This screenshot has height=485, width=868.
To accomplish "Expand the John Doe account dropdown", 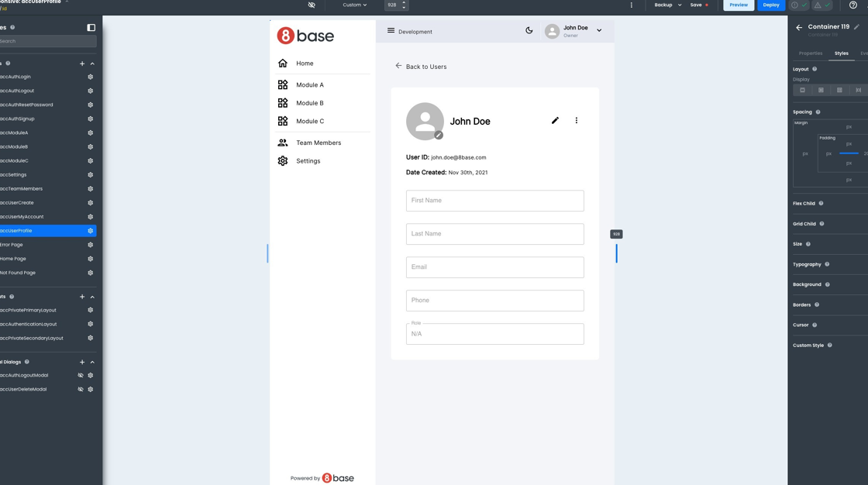I will pyautogui.click(x=599, y=31).
